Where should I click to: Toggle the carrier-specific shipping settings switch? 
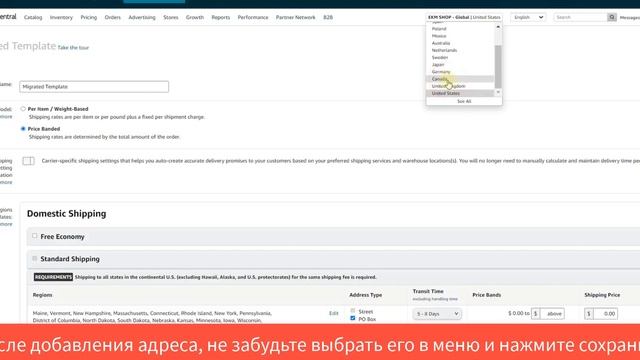pos(28,161)
